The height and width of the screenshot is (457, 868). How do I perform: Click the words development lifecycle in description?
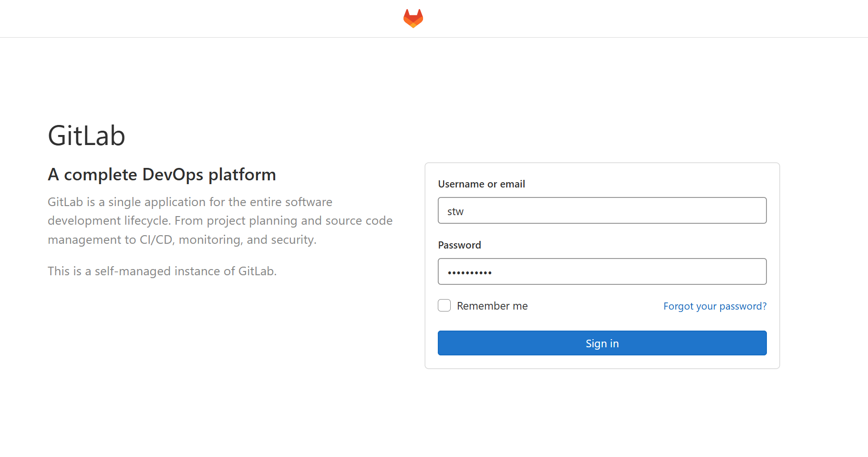(109, 221)
